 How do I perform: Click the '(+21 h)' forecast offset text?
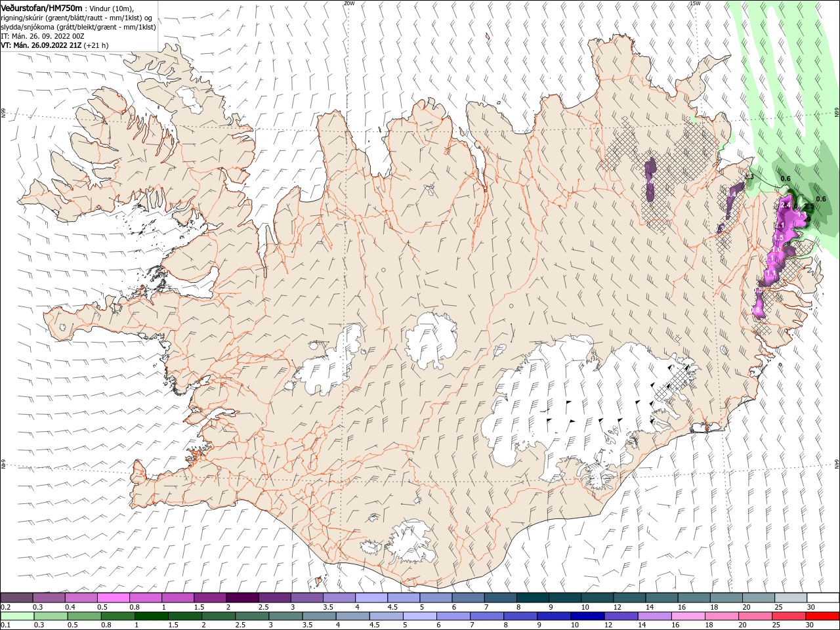(x=96, y=45)
